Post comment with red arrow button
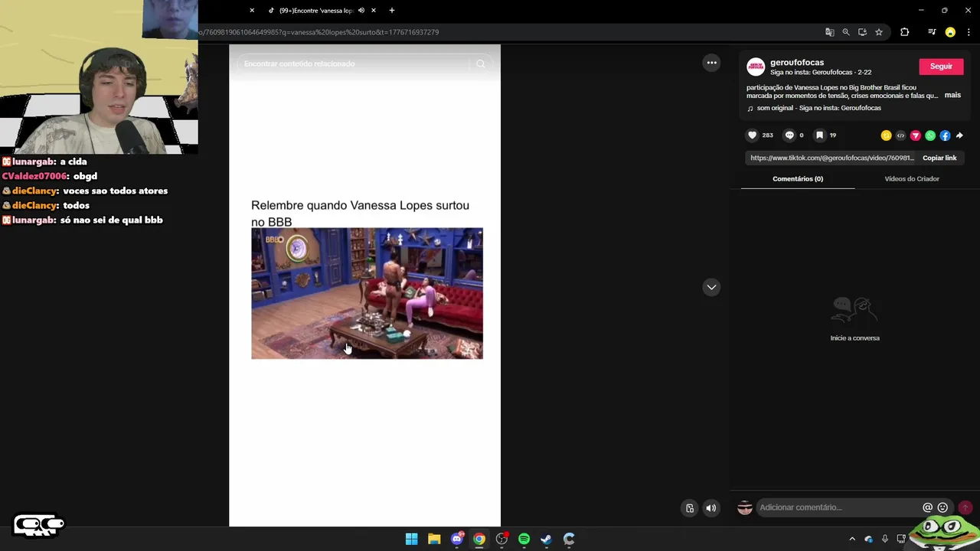 coord(965,507)
